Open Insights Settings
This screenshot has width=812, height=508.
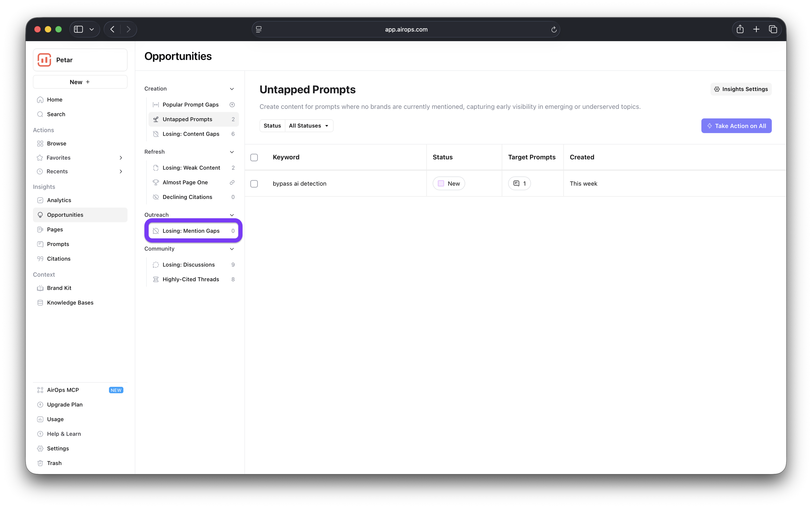click(x=741, y=89)
